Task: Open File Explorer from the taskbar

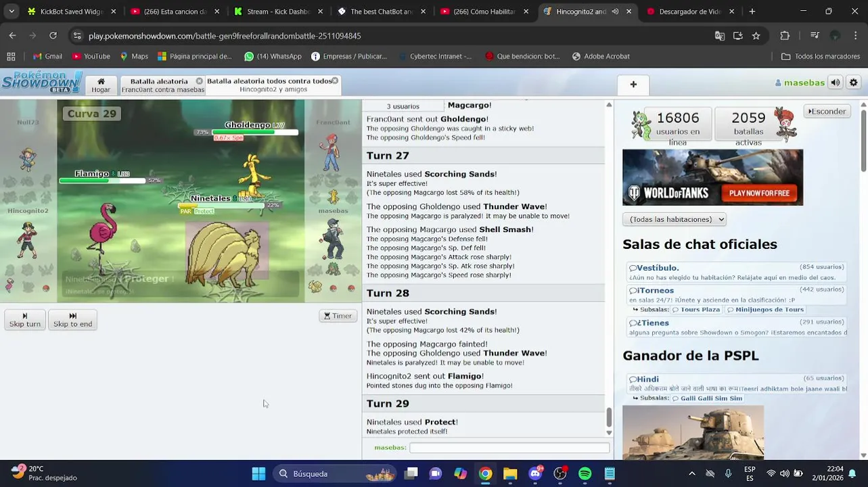Action: click(510, 473)
